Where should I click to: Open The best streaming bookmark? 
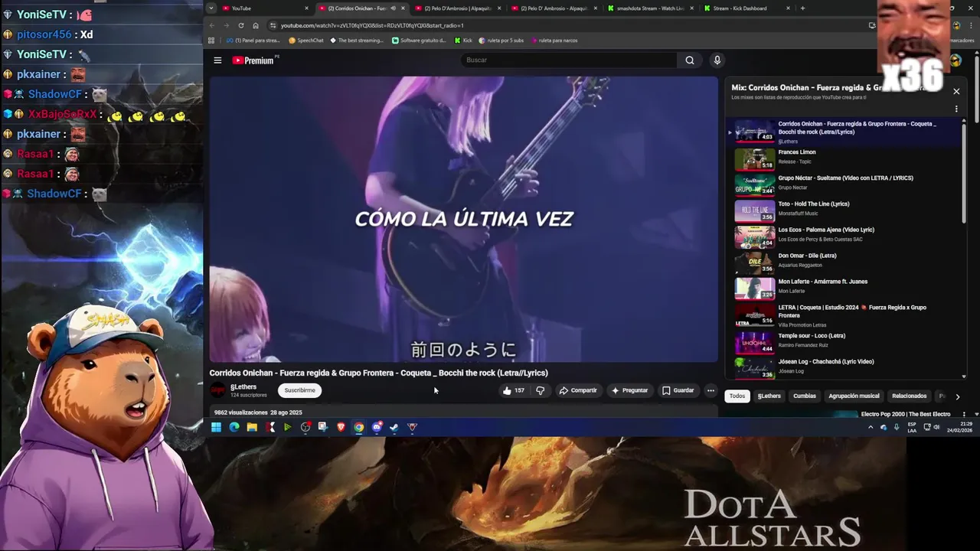coord(357,41)
